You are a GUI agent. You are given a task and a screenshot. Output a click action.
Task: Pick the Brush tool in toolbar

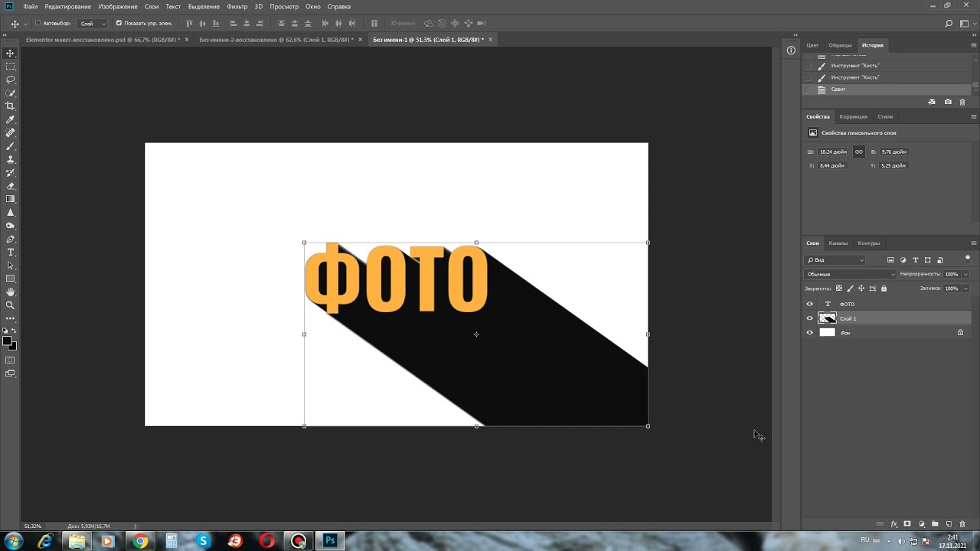point(10,146)
